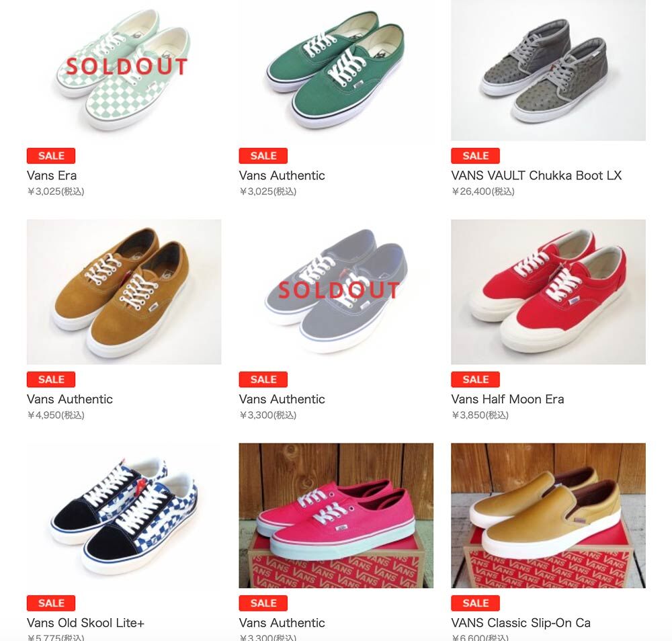
Task: Open the sold-out gray Vans Authentic image
Action: point(336,292)
